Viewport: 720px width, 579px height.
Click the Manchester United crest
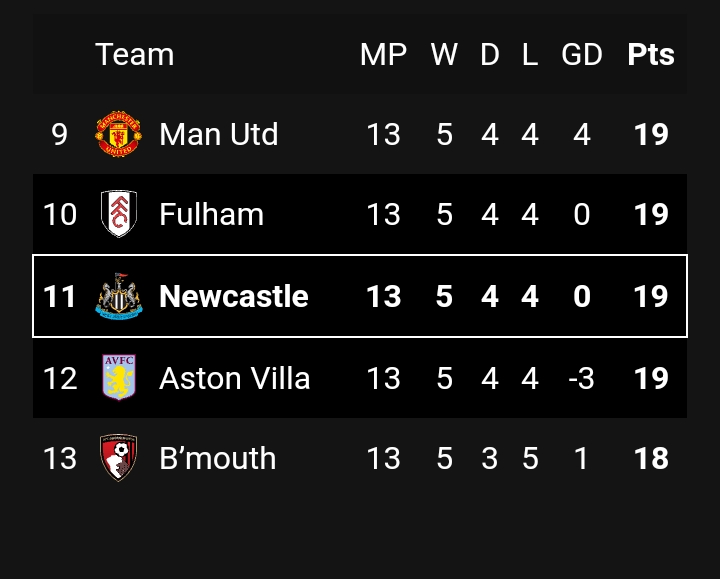coord(118,134)
